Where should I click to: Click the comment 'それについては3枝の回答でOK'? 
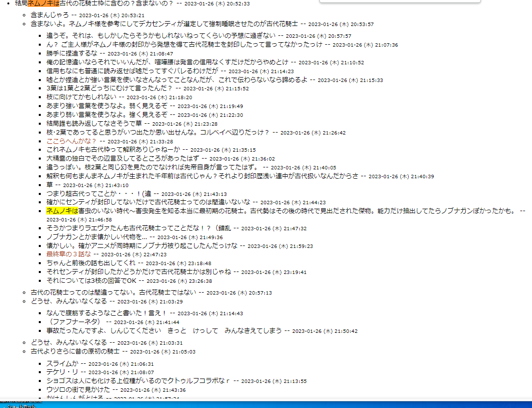click(x=91, y=280)
